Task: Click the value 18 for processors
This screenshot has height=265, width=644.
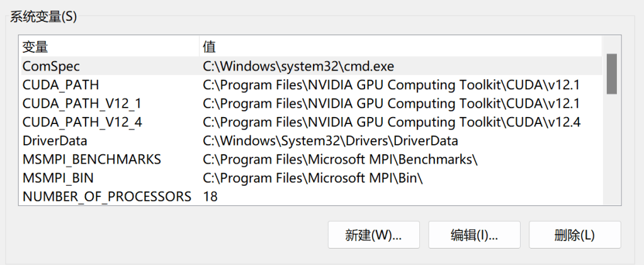Action: 210,197
